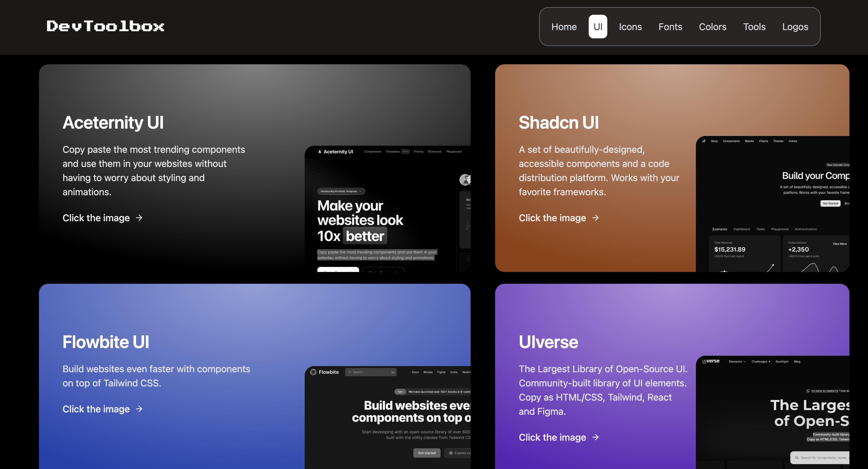Screen dimensions: 868x469
Task: Open the Home navigation tab
Action: (564, 27)
